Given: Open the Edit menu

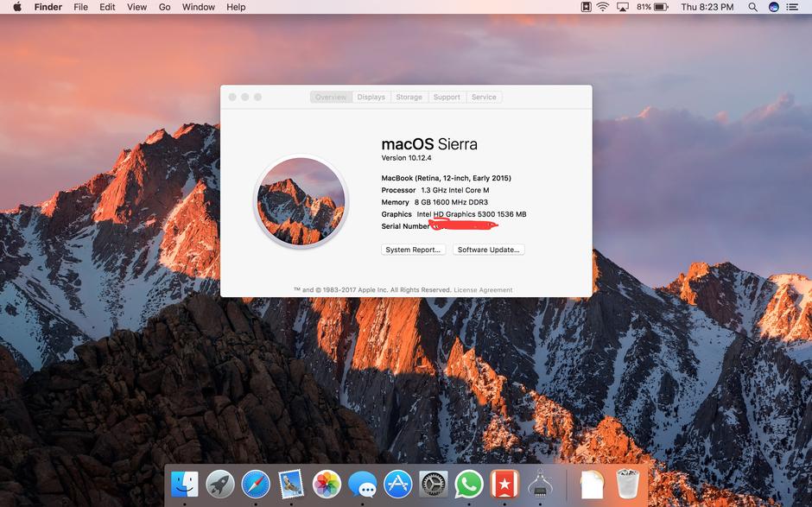Looking at the screenshot, I should coord(107,7).
